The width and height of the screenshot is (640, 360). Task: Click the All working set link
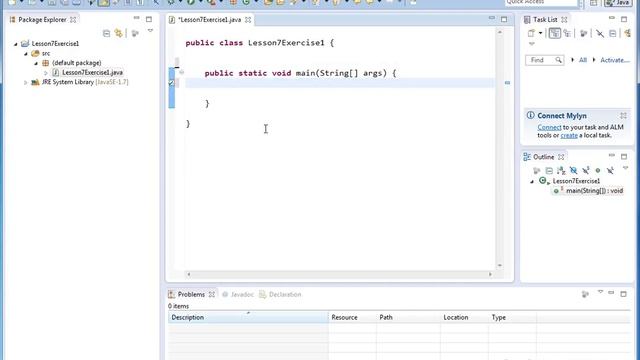(x=582, y=60)
